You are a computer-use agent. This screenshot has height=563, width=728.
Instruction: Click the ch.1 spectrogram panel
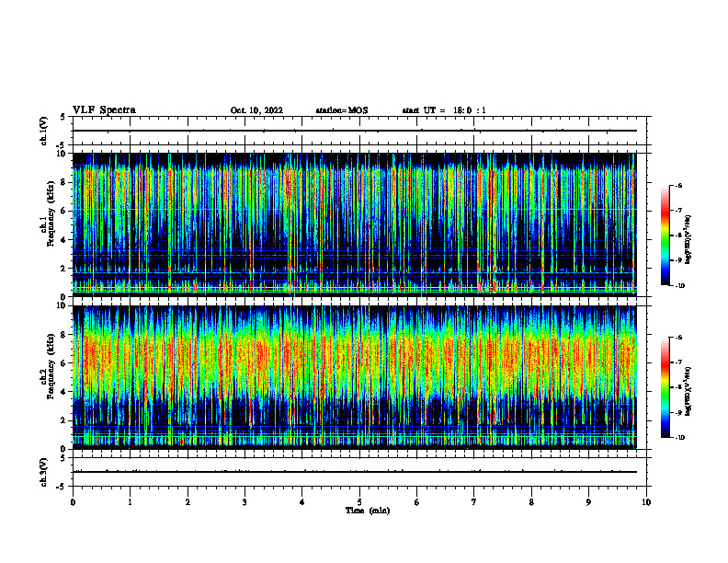click(354, 224)
